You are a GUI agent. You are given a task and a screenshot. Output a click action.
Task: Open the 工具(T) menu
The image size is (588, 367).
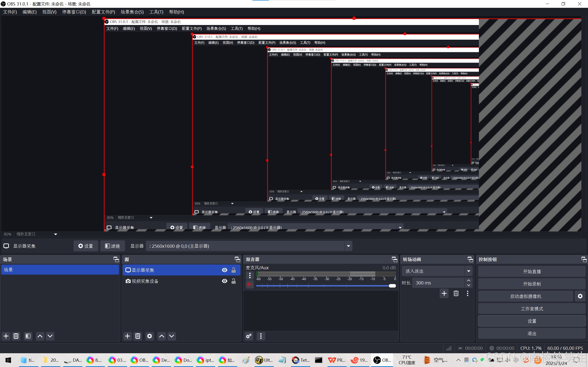[x=156, y=12]
